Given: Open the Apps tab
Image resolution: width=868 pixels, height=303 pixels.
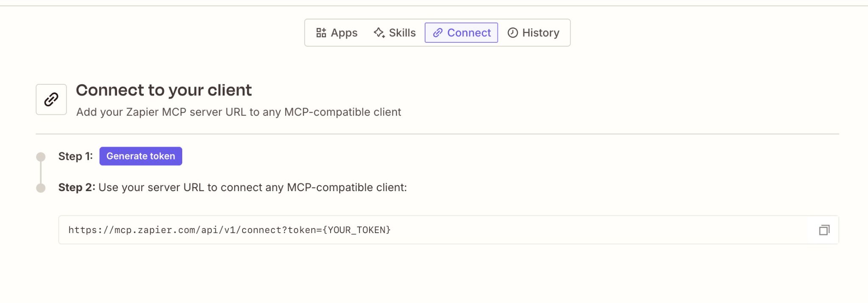Looking at the screenshot, I should (337, 33).
